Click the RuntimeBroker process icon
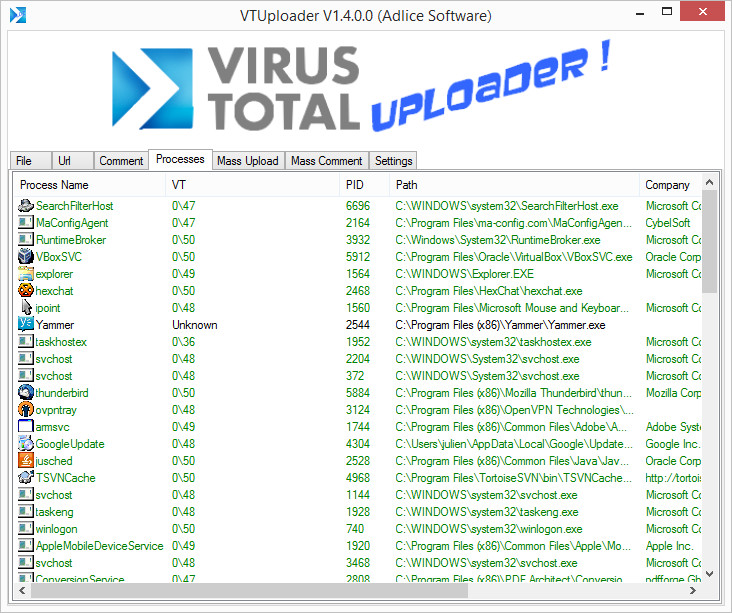The width and height of the screenshot is (732, 613). 26,240
